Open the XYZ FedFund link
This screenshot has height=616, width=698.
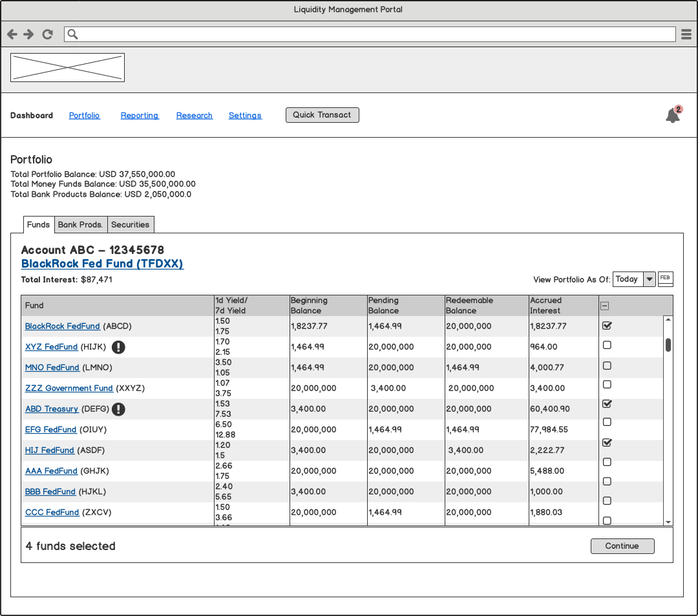click(51, 346)
